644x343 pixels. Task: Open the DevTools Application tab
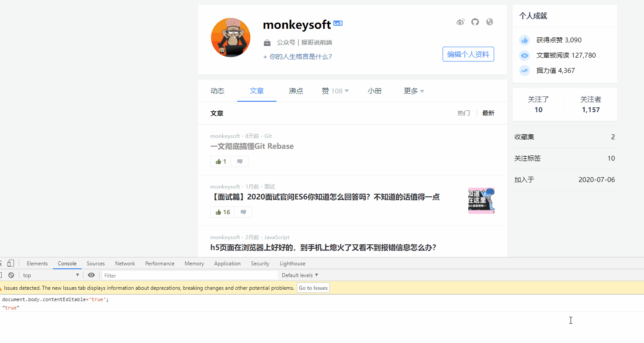click(227, 264)
